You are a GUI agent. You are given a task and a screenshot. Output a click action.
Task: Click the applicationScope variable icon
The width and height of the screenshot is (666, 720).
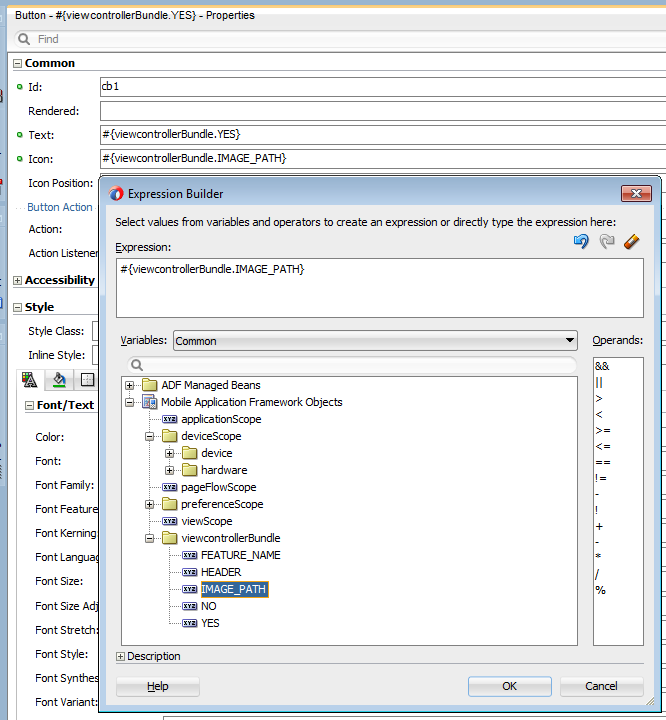click(169, 419)
